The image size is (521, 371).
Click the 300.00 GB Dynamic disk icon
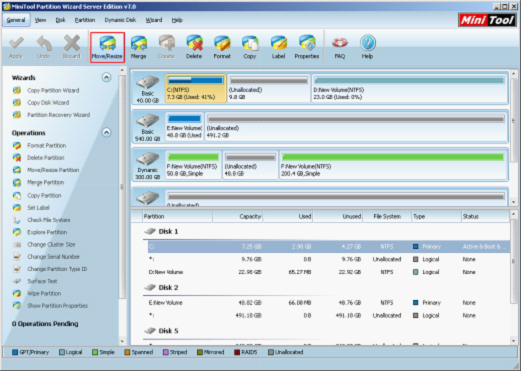point(147,159)
